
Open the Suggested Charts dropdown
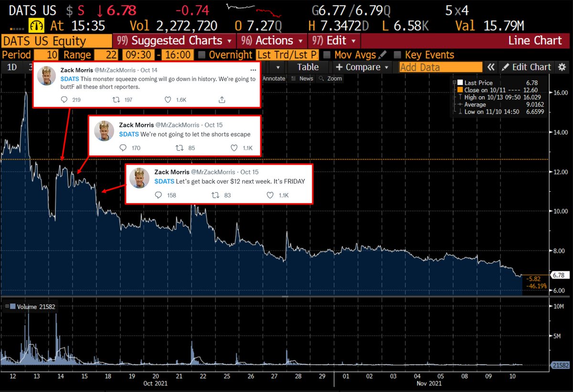pos(174,41)
